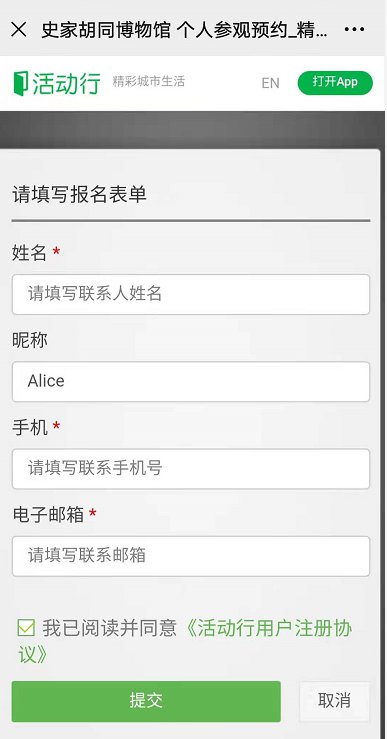The image size is (387, 739).
Task: Tap the page title 史家胡同博物馆
Action: coord(106,30)
